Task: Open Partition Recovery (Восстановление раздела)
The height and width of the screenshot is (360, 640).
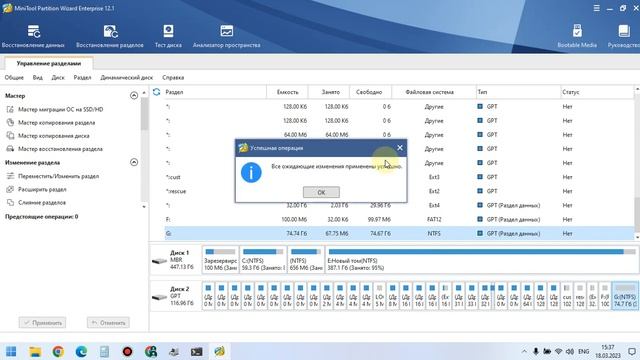Action: click(110, 36)
